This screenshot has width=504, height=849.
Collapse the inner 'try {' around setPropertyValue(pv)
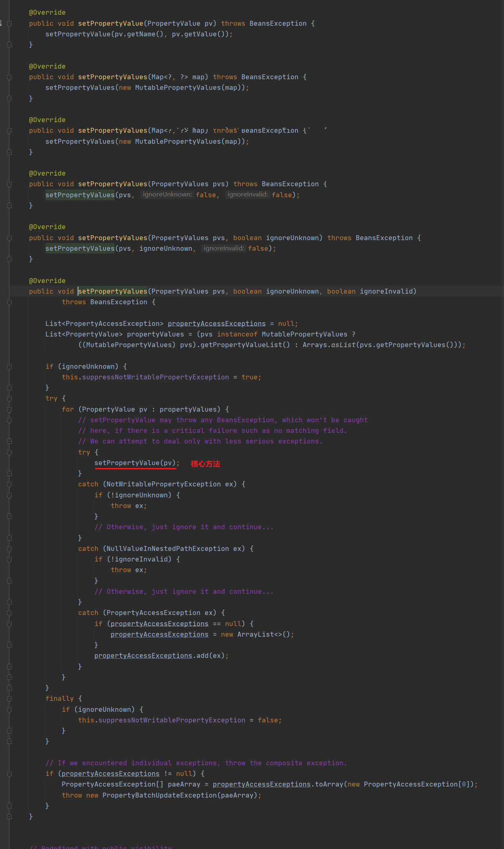[9, 452]
